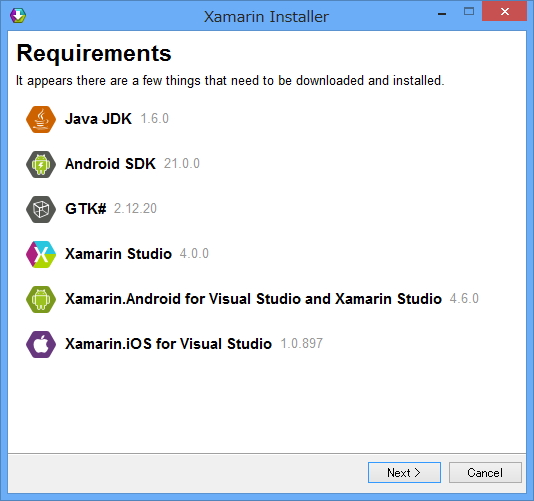
Task: Select the Java JDK label
Action: click(x=98, y=119)
